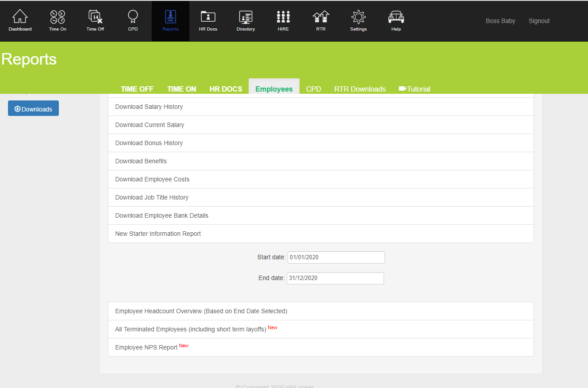The image size is (588, 388).
Task: Open the CPD rosette icon
Action: coord(133,18)
